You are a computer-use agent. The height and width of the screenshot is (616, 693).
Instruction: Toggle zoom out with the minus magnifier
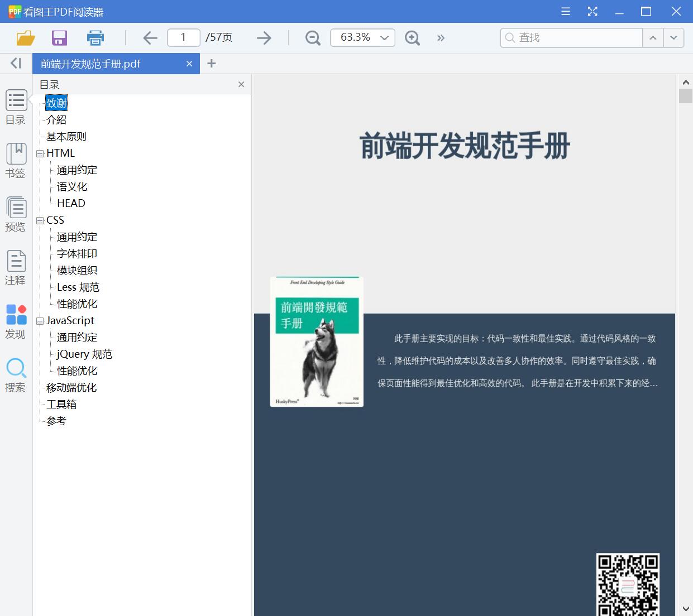[x=313, y=37]
